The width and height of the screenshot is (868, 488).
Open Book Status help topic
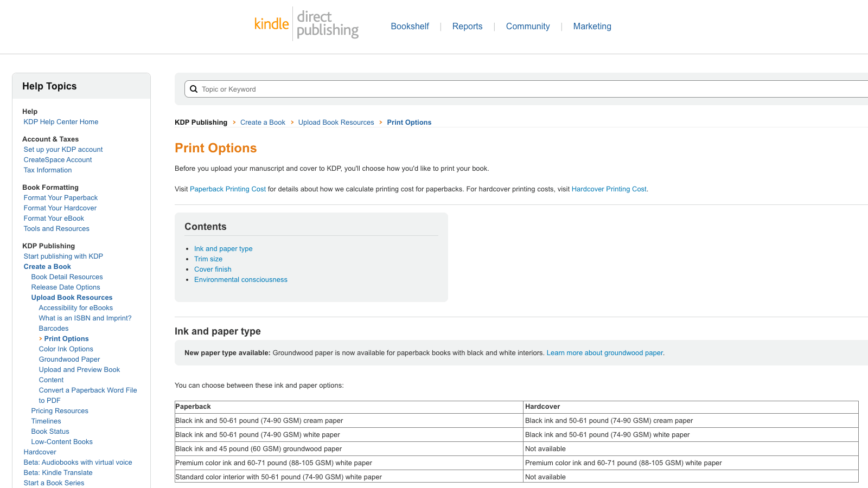coord(50,432)
